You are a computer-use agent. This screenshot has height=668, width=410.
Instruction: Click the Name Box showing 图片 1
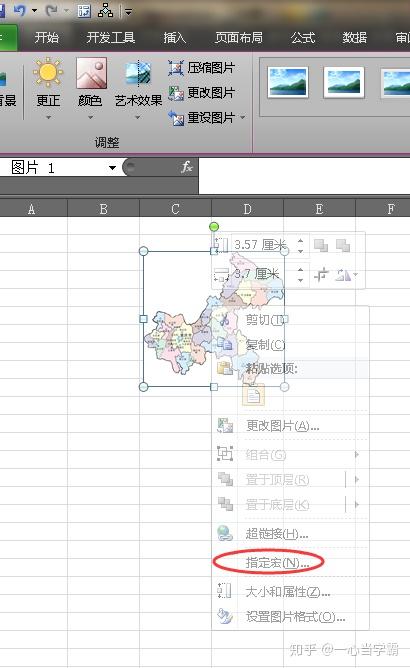(x=53, y=167)
